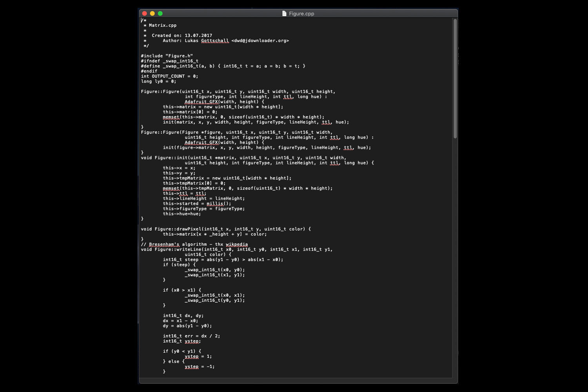Click the misspelled word wikpedia

[x=236, y=245]
